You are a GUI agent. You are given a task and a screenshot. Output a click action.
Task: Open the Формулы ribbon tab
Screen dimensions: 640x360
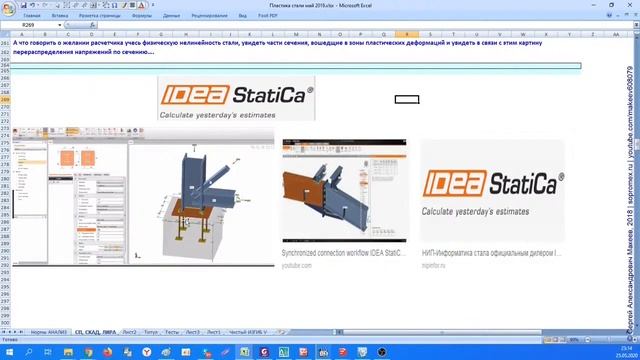[142, 16]
